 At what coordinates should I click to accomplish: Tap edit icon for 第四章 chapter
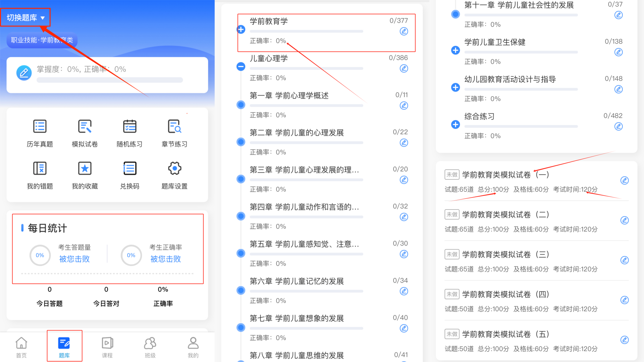pyautogui.click(x=404, y=217)
